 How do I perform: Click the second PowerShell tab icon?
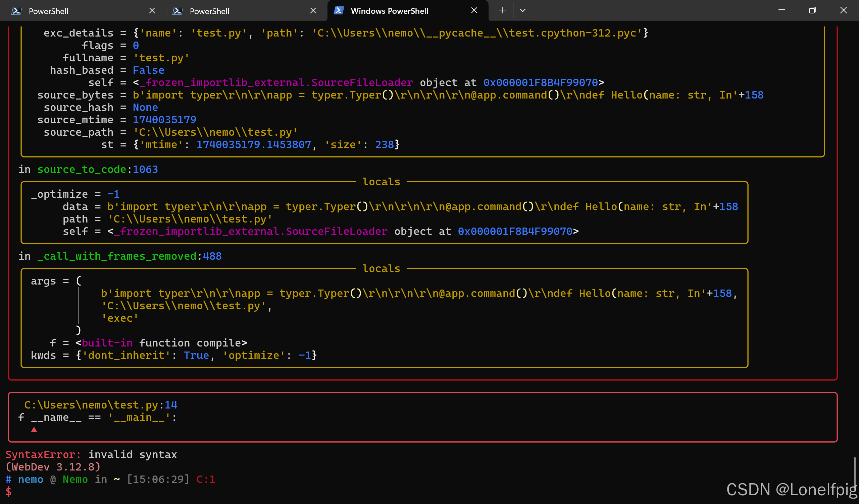(x=177, y=11)
